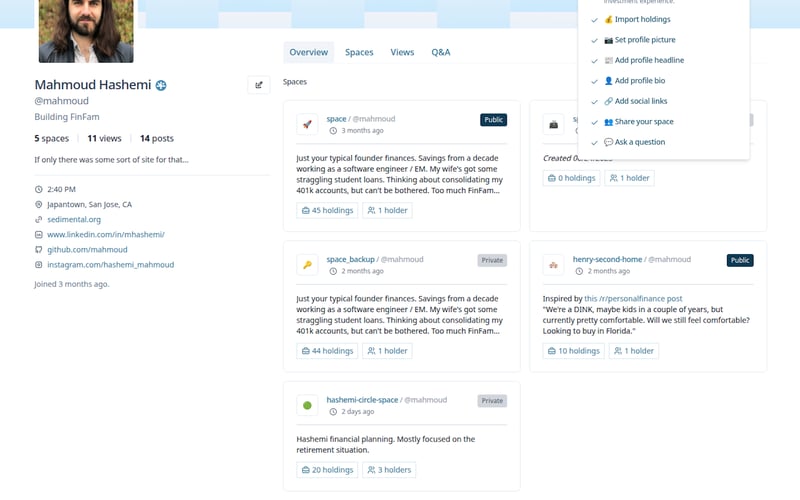
Task: Open the Q&A tab
Action: coord(441,52)
